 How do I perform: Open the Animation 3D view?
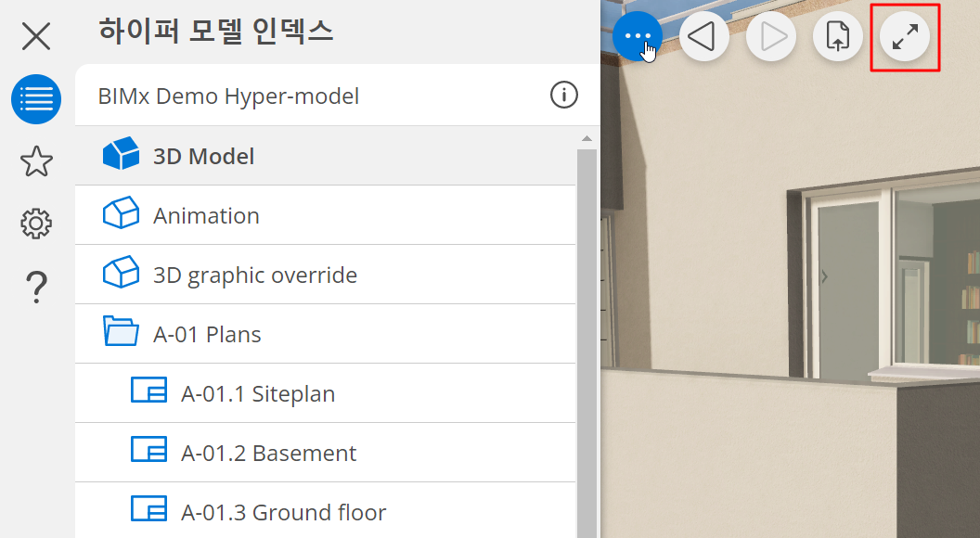pos(206,216)
